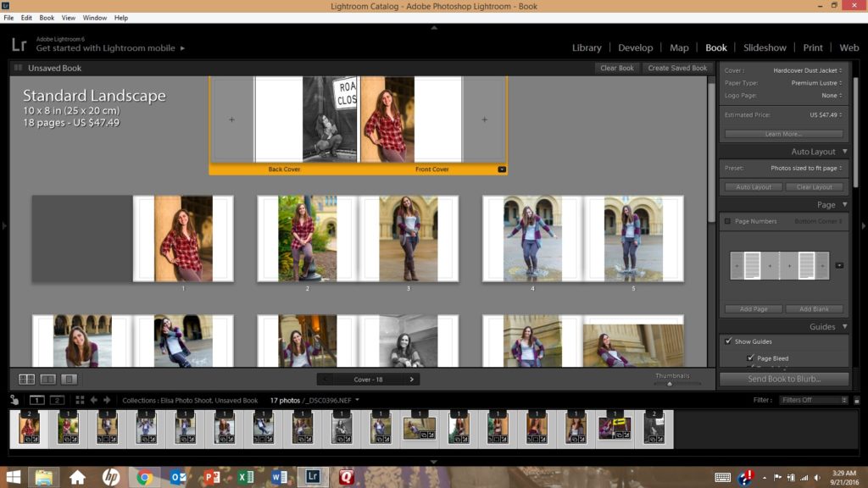Switch to Develop module
Image resolution: width=868 pixels, height=488 pixels.
[636, 47]
